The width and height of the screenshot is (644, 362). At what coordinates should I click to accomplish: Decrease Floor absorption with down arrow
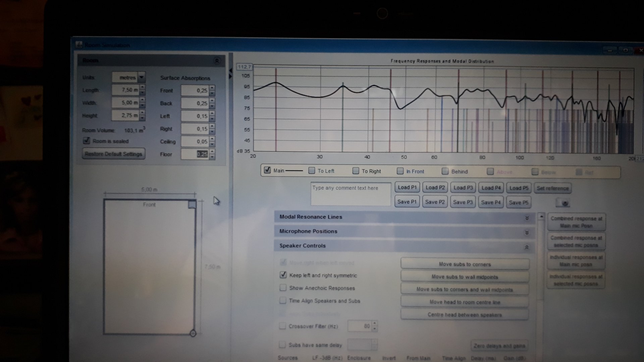[212, 157]
